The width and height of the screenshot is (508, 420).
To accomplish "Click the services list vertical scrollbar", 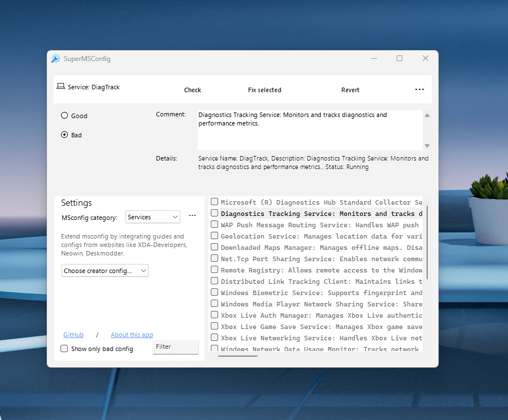I will click(x=427, y=243).
